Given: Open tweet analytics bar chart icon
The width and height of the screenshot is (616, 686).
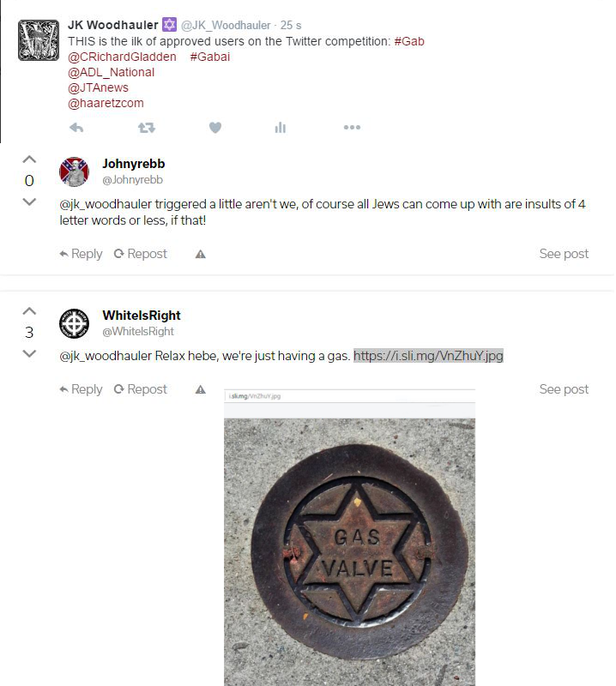Looking at the screenshot, I should (x=281, y=128).
